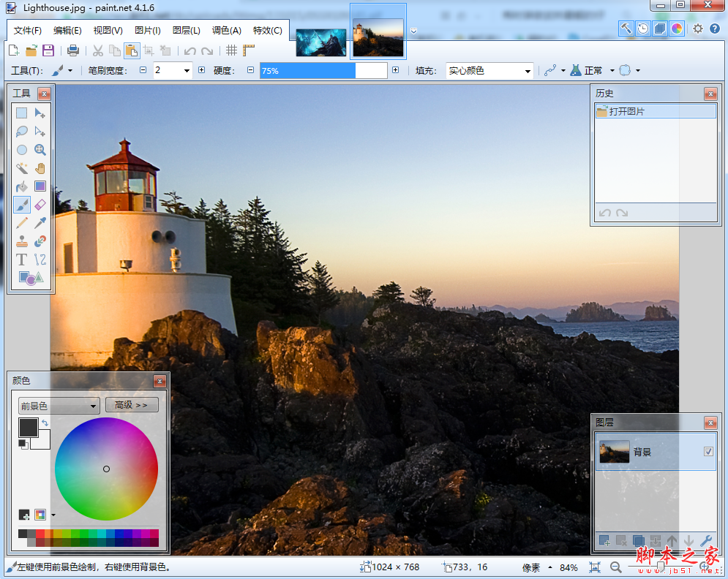The image size is (728, 579).
Task: Swap primary and secondary colors arrow
Action: click(x=45, y=423)
